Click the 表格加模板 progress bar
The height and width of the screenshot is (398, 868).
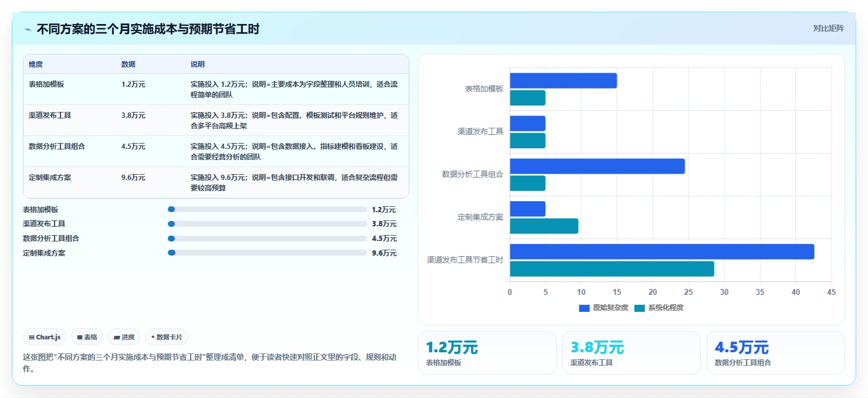[267, 209]
